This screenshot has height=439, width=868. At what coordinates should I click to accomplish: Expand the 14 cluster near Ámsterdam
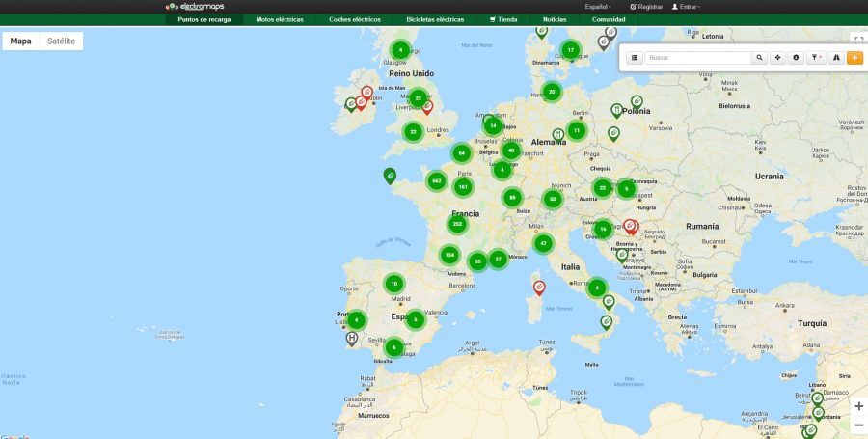[x=493, y=126]
